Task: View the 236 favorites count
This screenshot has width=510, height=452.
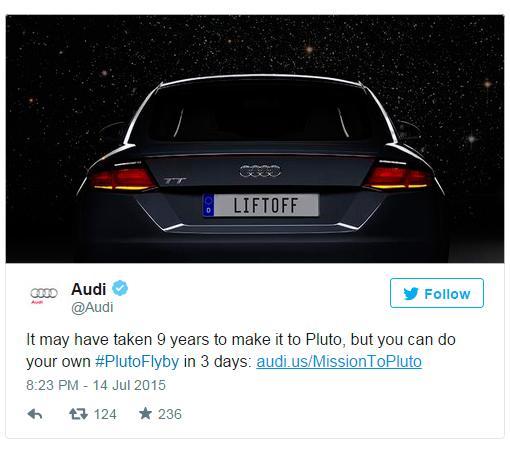Action: click(x=170, y=414)
